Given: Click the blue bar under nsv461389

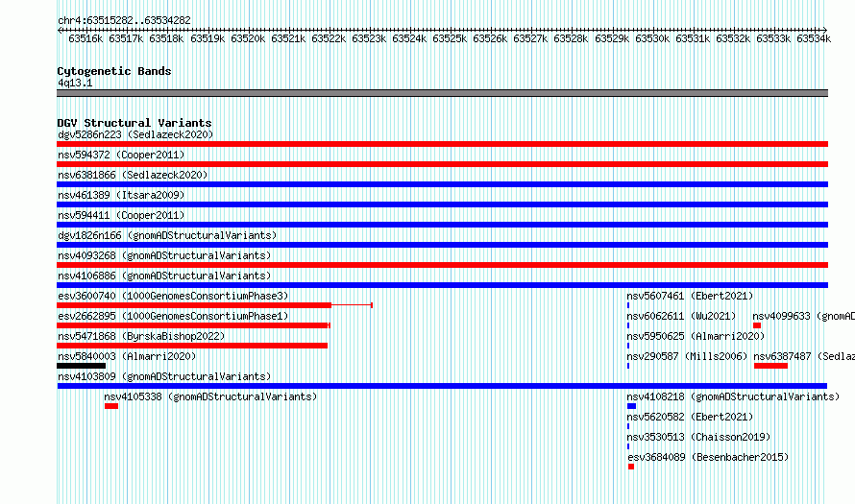Looking at the screenshot, I should coord(442,204).
